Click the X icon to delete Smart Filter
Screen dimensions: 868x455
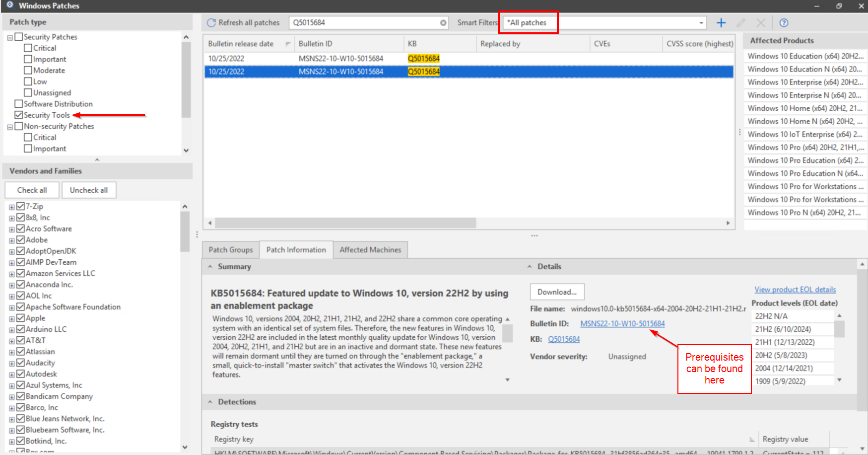pyautogui.click(x=760, y=22)
